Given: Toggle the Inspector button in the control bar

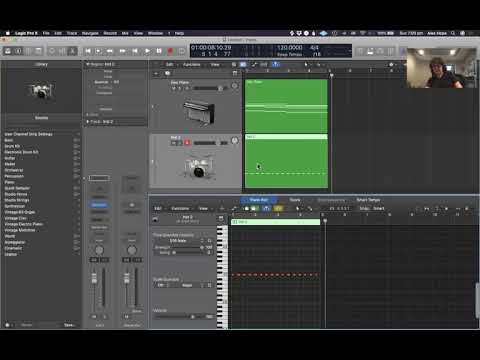Looking at the screenshot, I should coord(18,51).
